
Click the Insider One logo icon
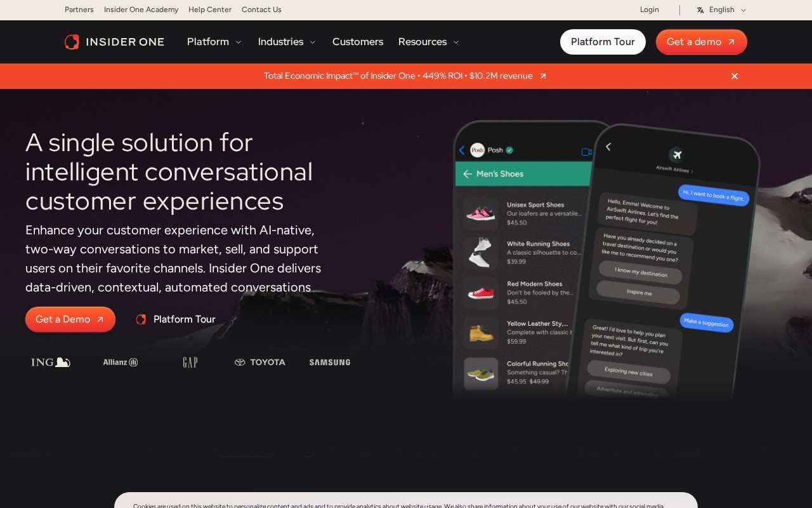pyautogui.click(x=72, y=42)
